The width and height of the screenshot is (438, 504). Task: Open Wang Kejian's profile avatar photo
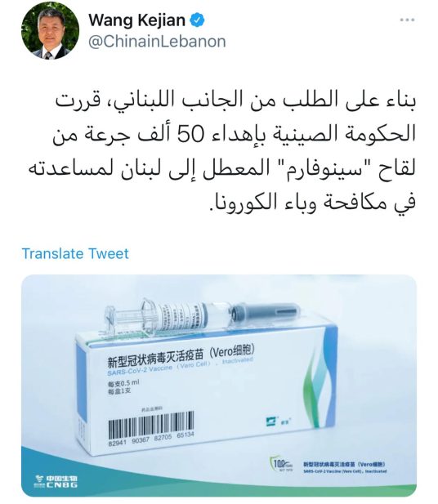pyautogui.click(x=50, y=30)
